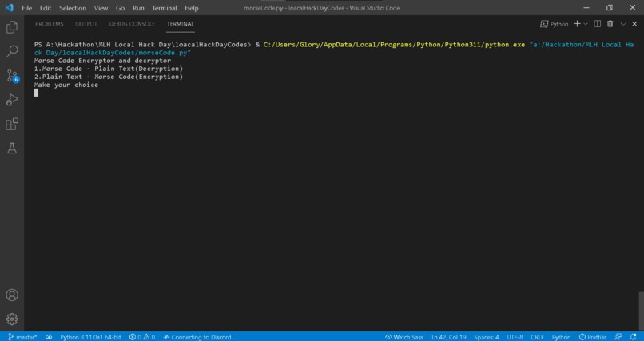Open the Search view in activity bar
The width and height of the screenshot is (644, 341).
[x=12, y=51]
